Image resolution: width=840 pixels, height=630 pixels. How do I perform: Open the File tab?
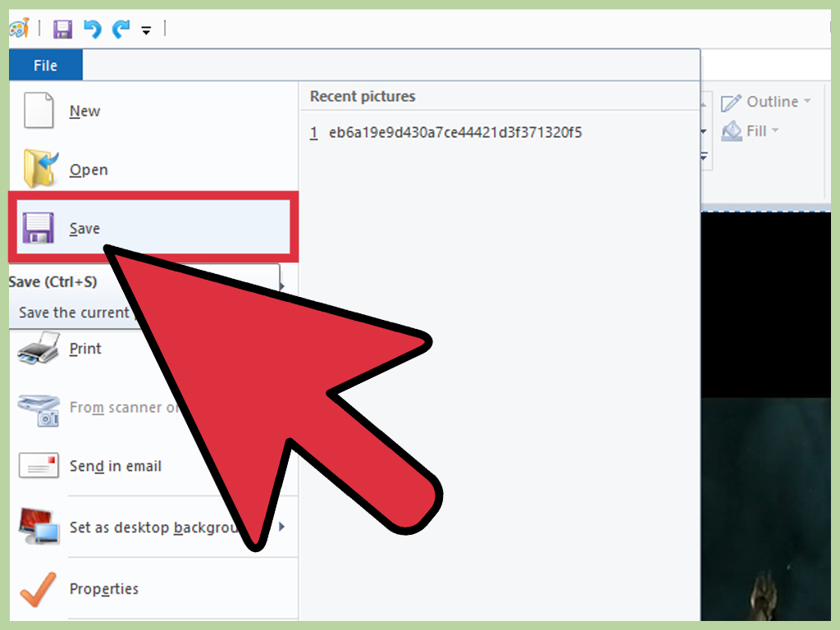pyautogui.click(x=46, y=66)
